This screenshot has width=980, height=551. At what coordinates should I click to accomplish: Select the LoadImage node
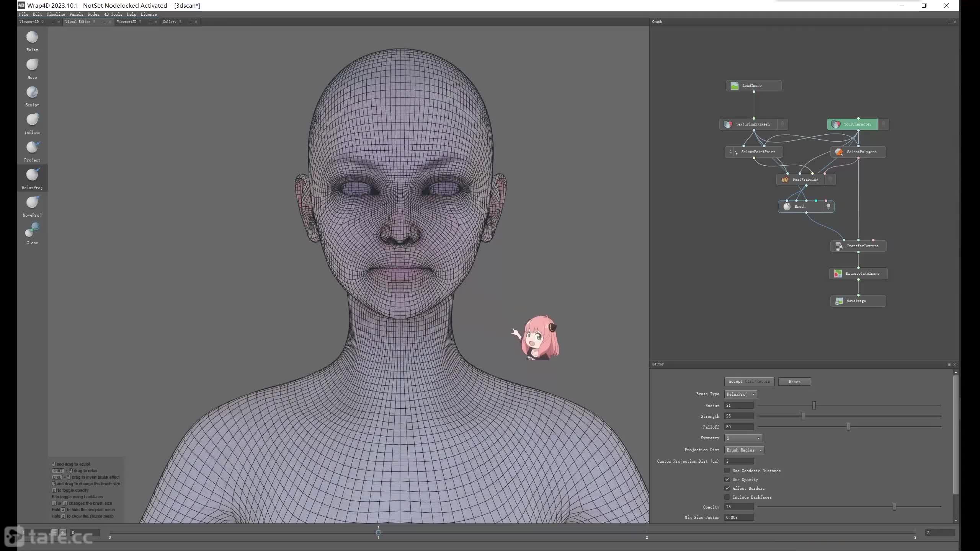pos(753,86)
